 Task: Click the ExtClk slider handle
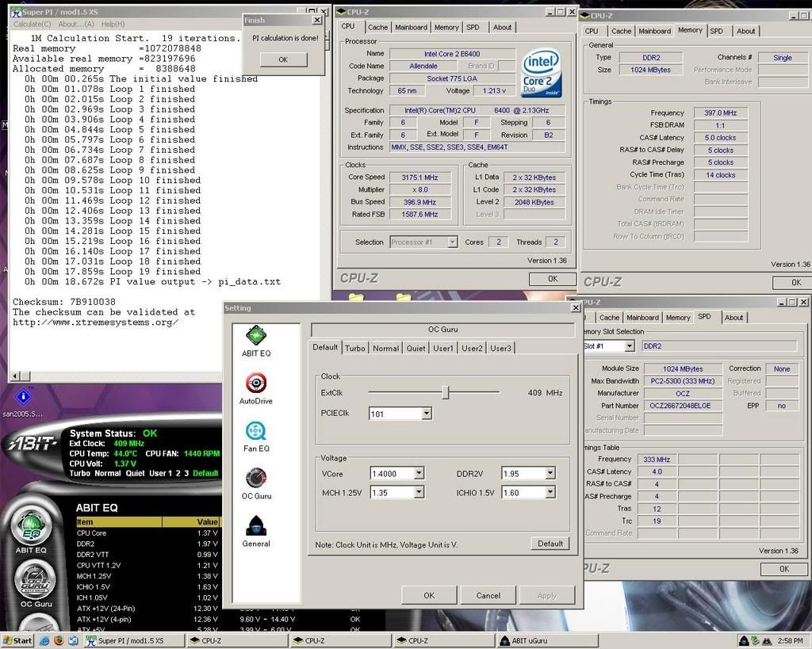point(446,392)
